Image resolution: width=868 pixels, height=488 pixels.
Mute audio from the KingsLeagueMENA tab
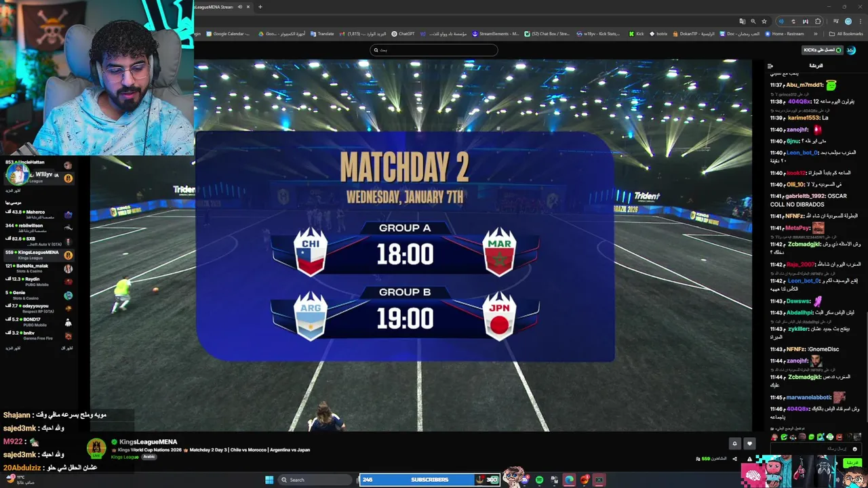(x=239, y=7)
